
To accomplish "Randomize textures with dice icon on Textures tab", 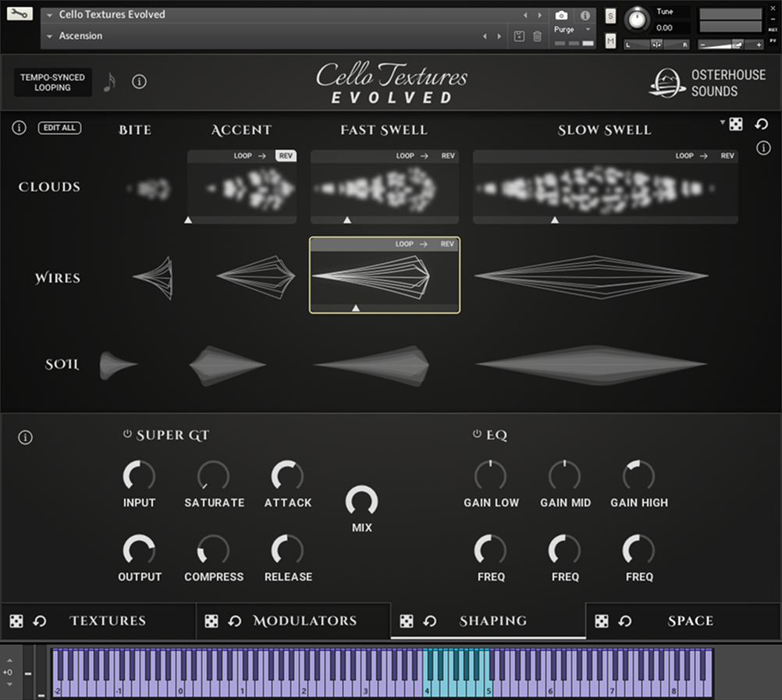I will coord(16,621).
